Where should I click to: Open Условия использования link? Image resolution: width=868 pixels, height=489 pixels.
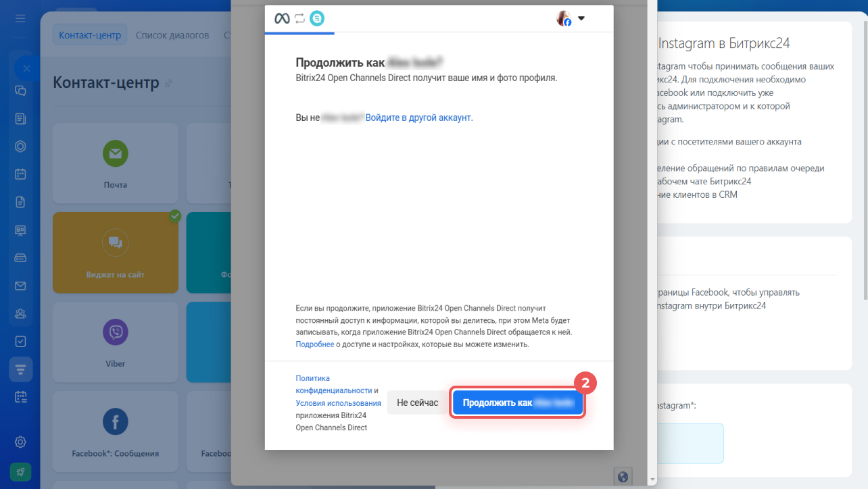[x=338, y=403]
